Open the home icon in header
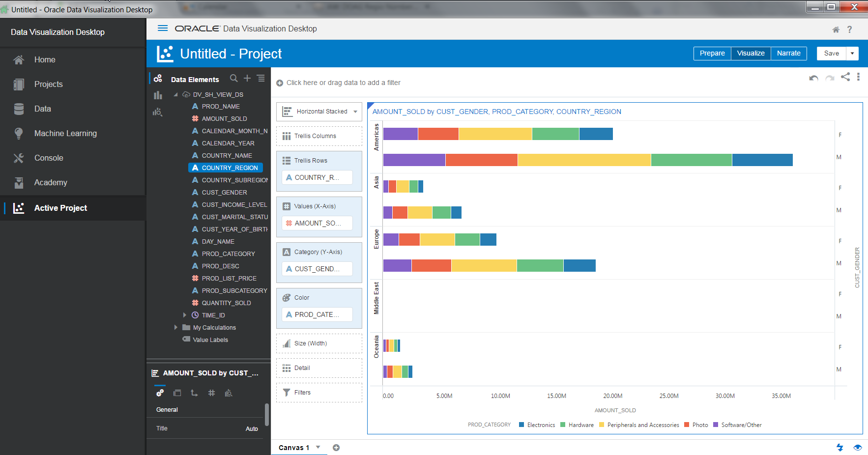This screenshot has width=868, height=455. 836,29
